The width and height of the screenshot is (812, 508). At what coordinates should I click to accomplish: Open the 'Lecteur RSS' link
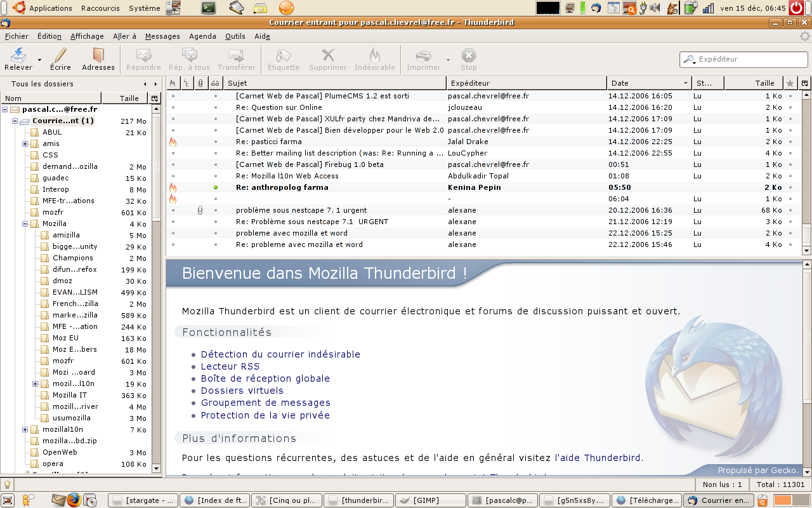(x=230, y=366)
